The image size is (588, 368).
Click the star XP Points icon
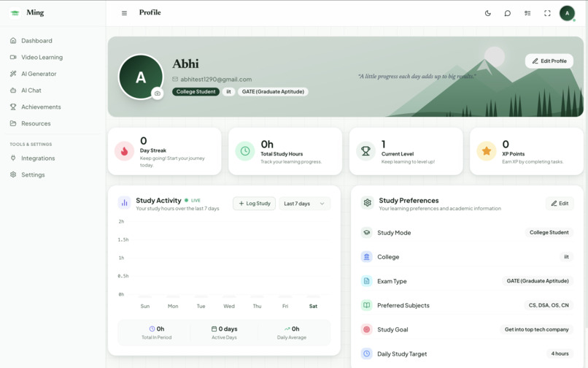click(x=487, y=151)
